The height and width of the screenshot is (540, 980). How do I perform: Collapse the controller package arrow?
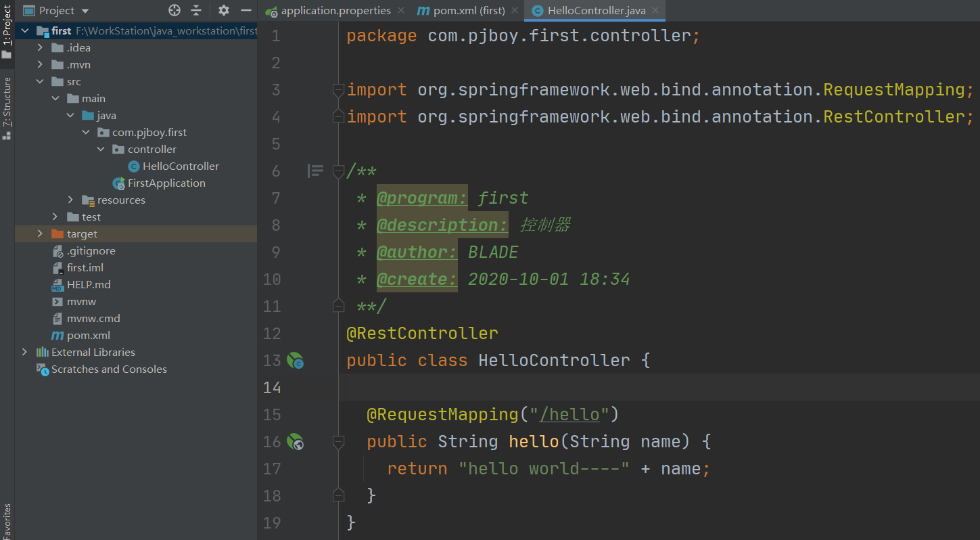coord(101,149)
